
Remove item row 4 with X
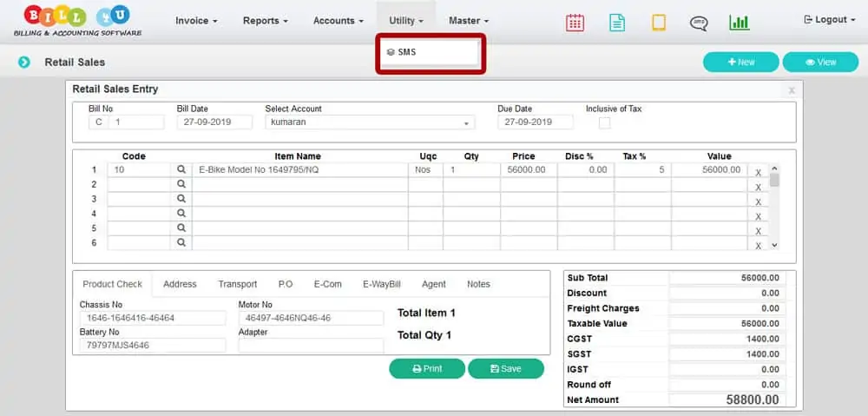pyautogui.click(x=759, y=216)
